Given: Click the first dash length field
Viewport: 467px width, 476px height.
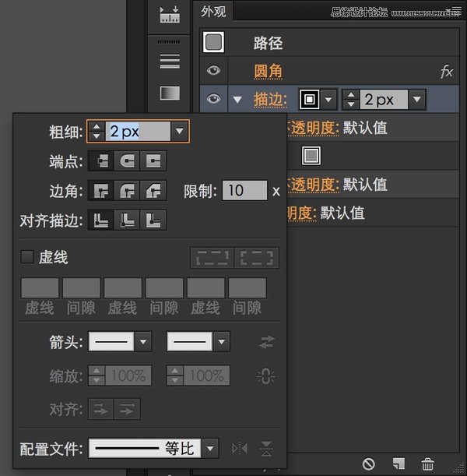Looking at the screenshot, I should point(40,287).
